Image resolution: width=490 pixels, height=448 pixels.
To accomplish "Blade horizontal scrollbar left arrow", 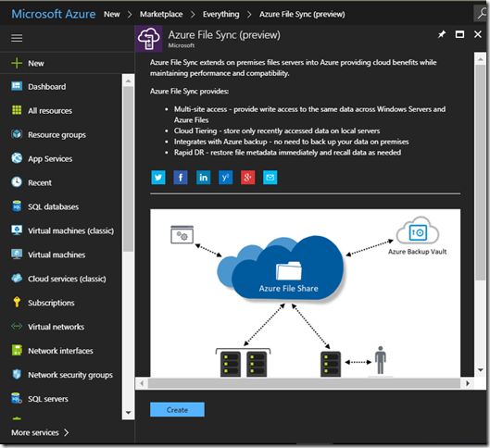I will pyautogui.click(x=142, y=383).
